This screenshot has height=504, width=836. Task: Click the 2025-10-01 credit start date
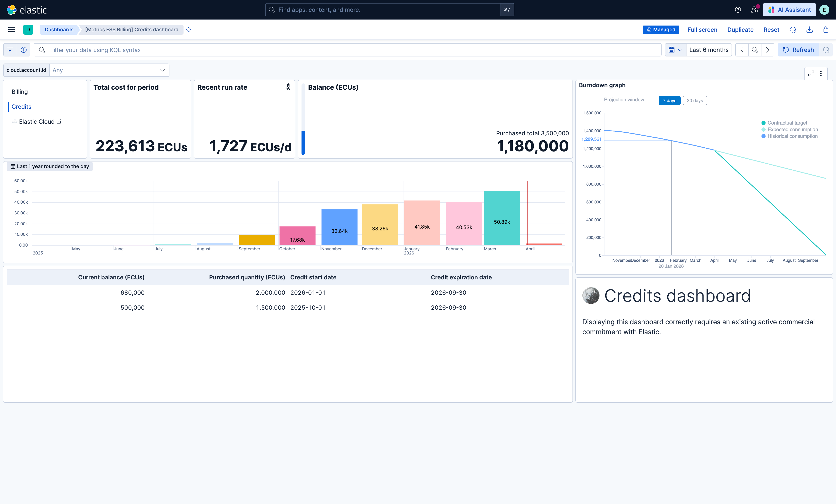pos(308,307)
